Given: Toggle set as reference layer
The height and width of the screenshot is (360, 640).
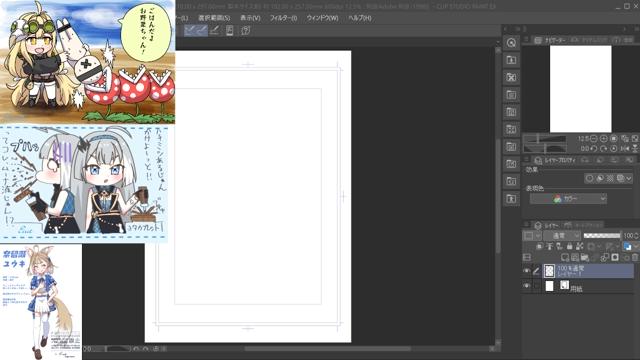Looking at the screenshot, I should (x=549, y=246).
